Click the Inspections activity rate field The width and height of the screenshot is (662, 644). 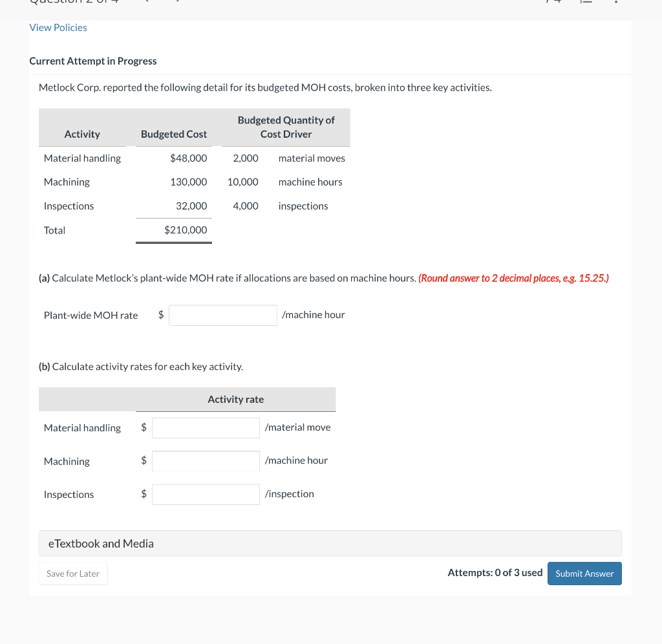pos(206,494)
